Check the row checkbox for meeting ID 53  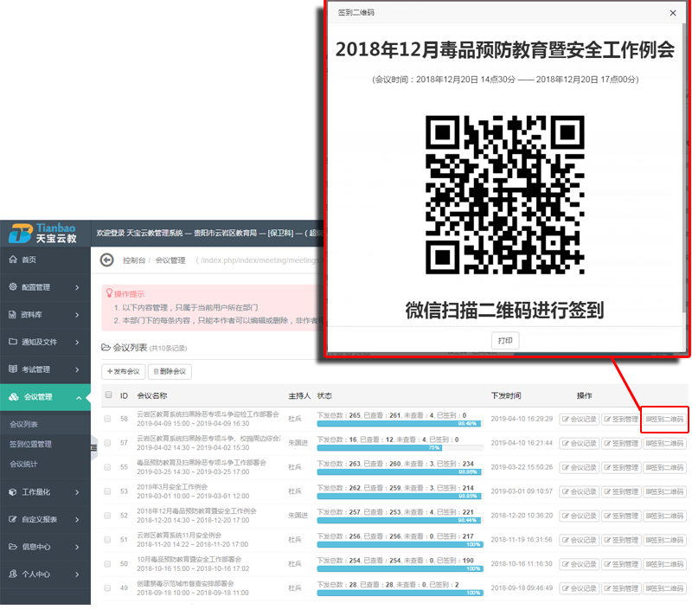coord(107,491)
